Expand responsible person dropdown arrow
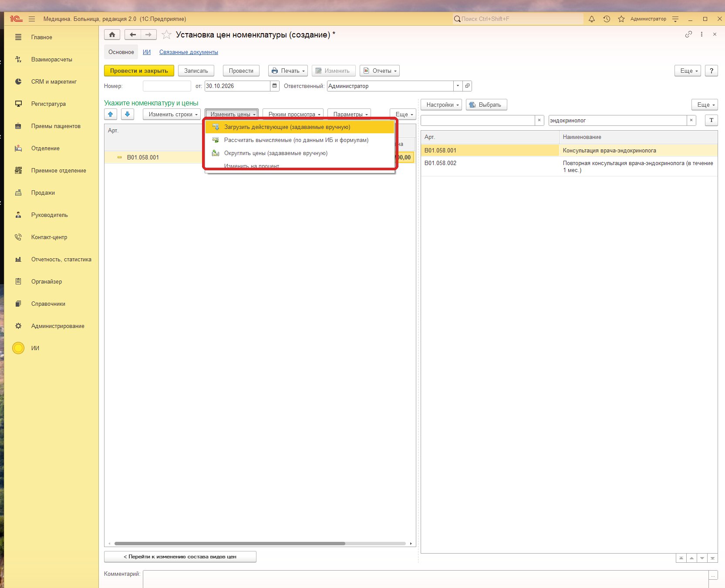725x588 pixels. [458, 86]
